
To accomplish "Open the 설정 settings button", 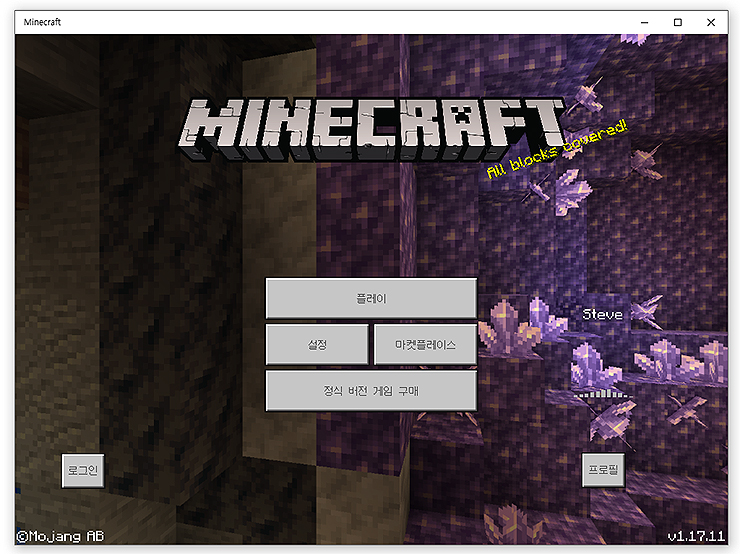I will (317, 344).
